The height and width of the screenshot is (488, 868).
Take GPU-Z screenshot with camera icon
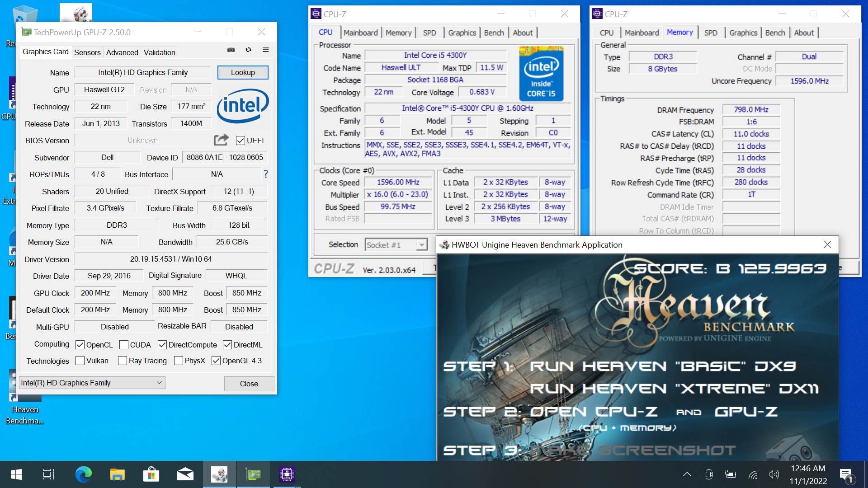[x=231, y=50]
